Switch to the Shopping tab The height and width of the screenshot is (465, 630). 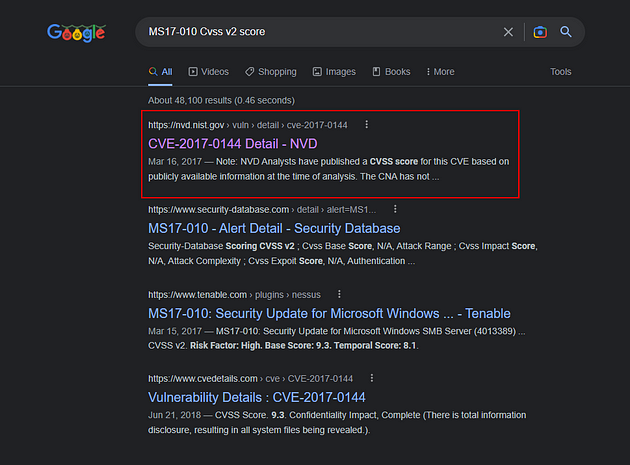pyautogui.click(x=271, y=72)
